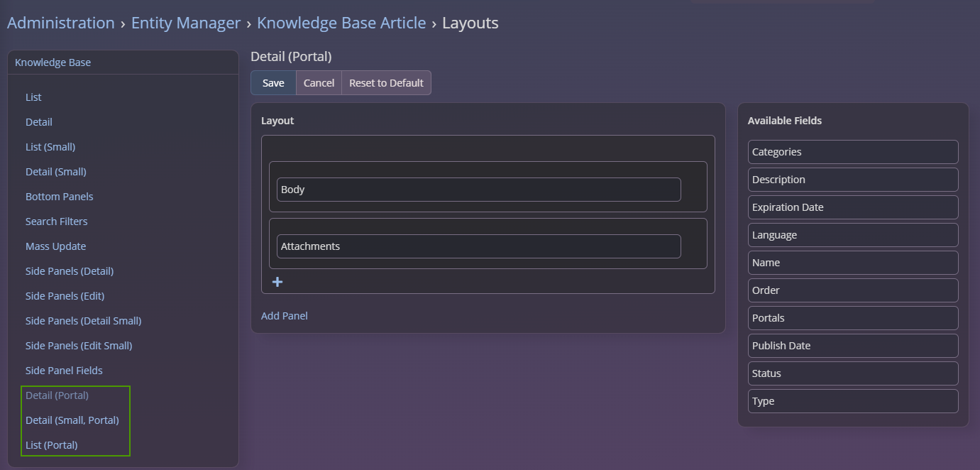The image size is (980, 470).
Task: Select Search Filters layout
Action: (56, 222)
